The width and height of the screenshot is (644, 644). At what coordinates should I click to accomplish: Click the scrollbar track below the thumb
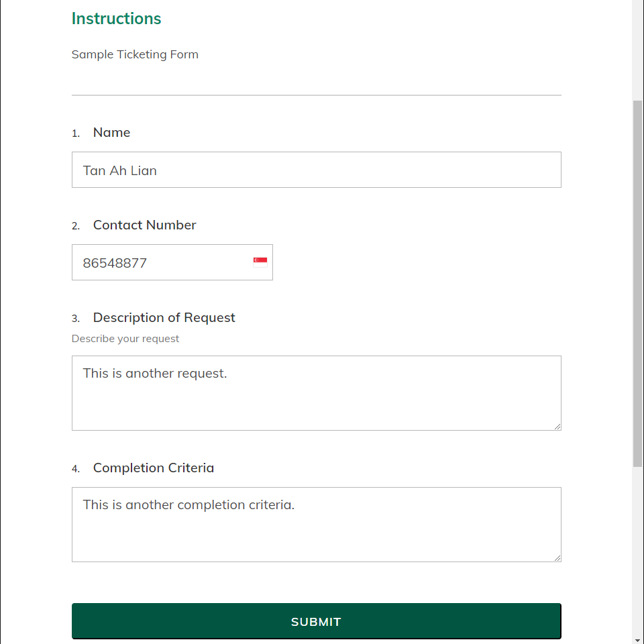click(x=637, y=550)
